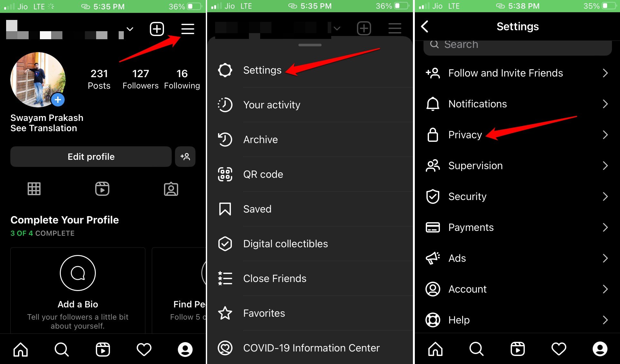
Task: Select the Reels tab on profile
Action: point(103,188)
